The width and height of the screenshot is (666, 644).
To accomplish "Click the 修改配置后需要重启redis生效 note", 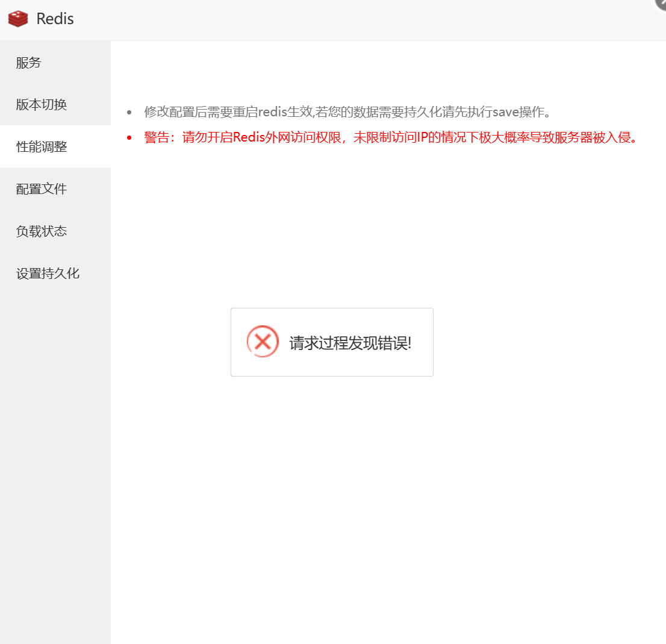I will pos(347,111).
